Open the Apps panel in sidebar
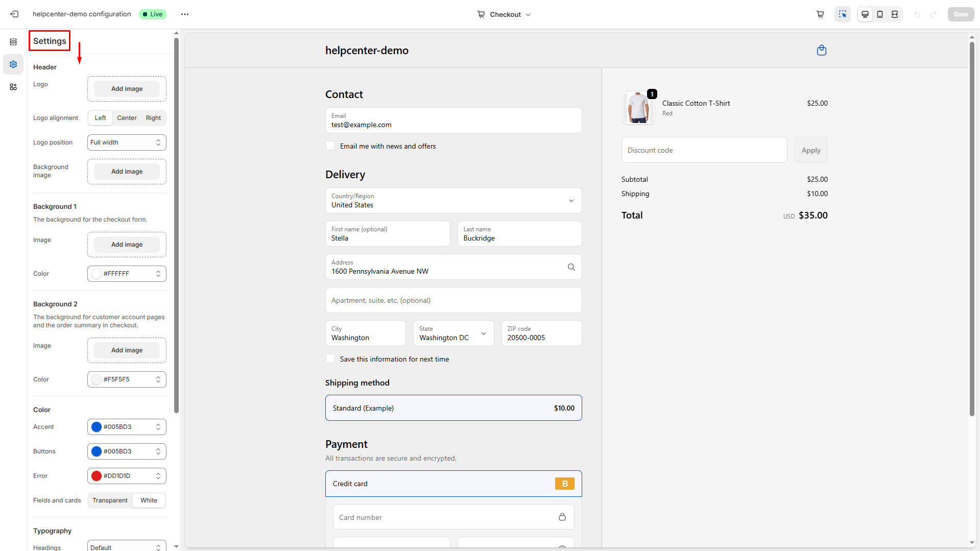Viewport: 980px width, 551px height. 13,87
